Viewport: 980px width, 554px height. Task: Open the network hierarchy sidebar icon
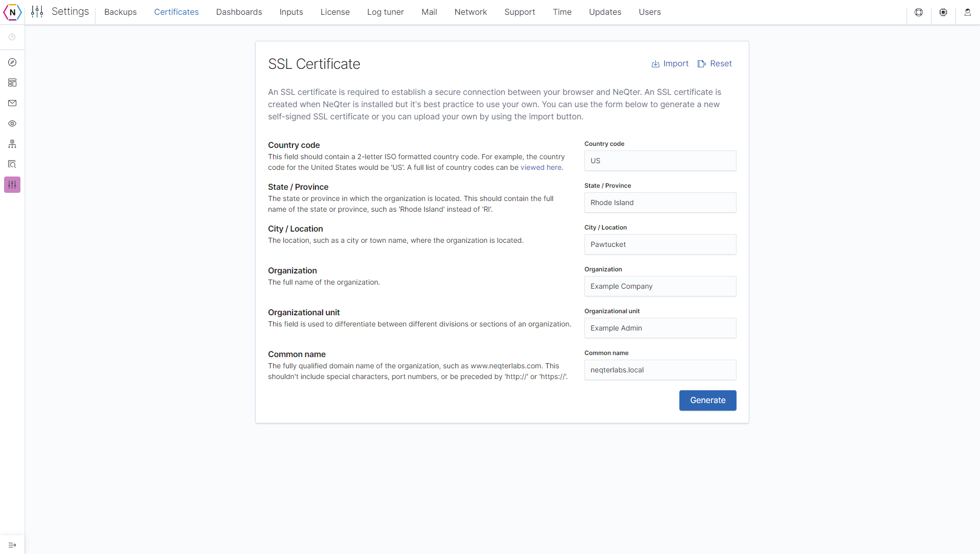(12, 144)
